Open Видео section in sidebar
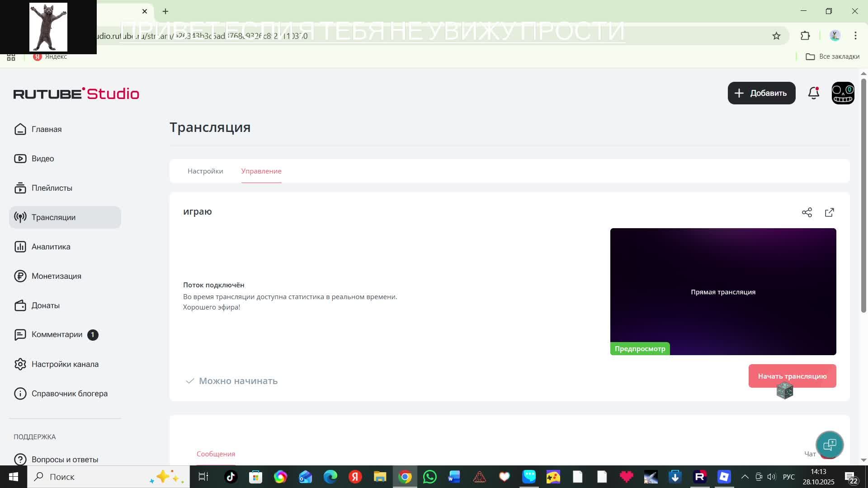Viewport: 868px width, 488px height. click(x=43, y=159)
